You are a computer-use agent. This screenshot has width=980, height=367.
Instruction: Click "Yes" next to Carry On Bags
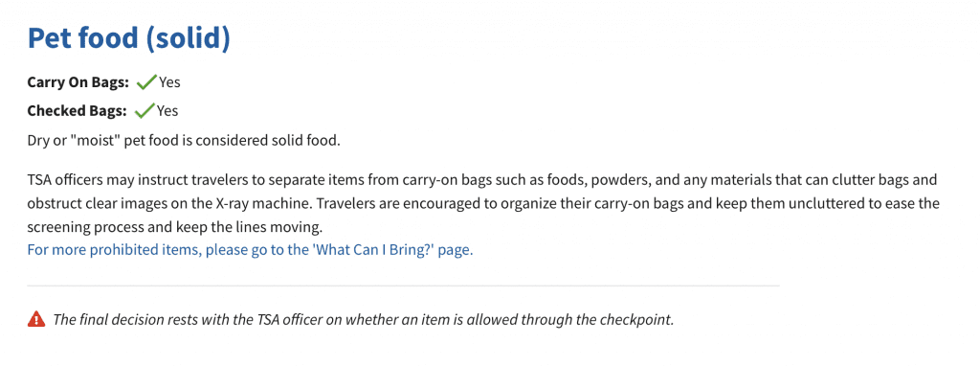[169, 82]
